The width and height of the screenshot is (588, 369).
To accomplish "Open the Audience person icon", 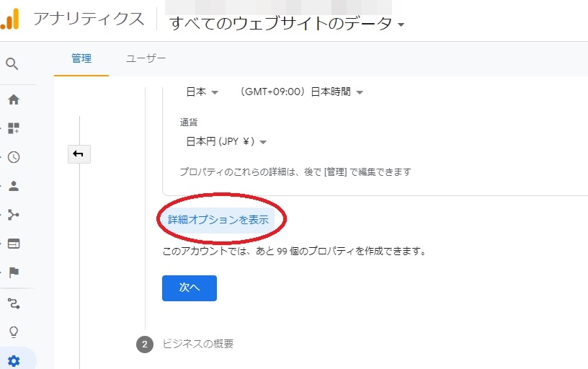I will pyautogui.click(x=13, y=186).
